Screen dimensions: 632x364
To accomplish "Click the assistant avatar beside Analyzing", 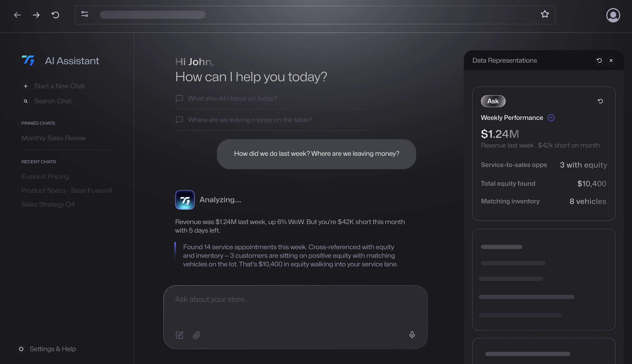I will (x=185, y=200).
